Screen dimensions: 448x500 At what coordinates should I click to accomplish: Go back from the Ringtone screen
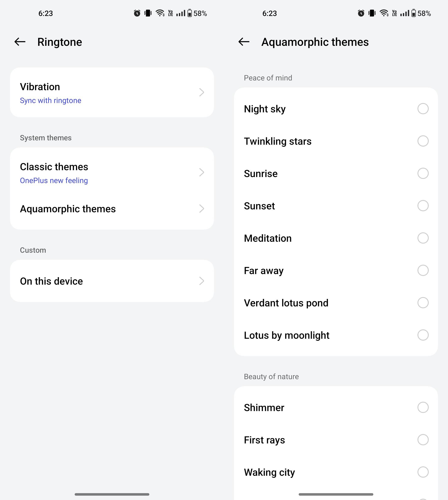(20, 42)
